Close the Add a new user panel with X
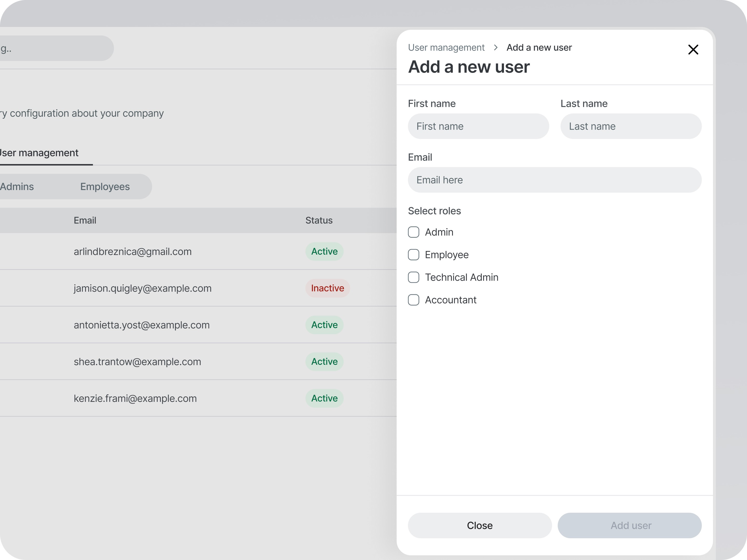This screenshot has width=747, height=560. [693, 50]
